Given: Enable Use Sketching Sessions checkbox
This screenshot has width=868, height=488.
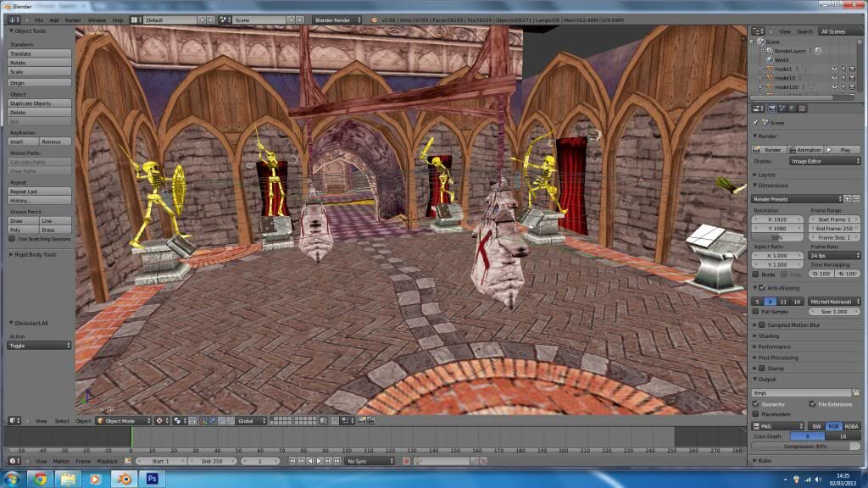Looking at the screenshot, I should point(12,239).
